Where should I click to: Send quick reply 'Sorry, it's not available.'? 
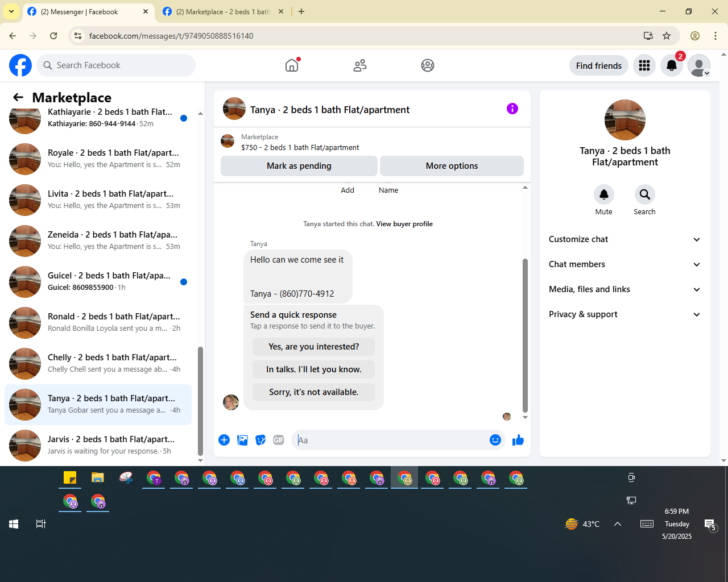(313, 392)
